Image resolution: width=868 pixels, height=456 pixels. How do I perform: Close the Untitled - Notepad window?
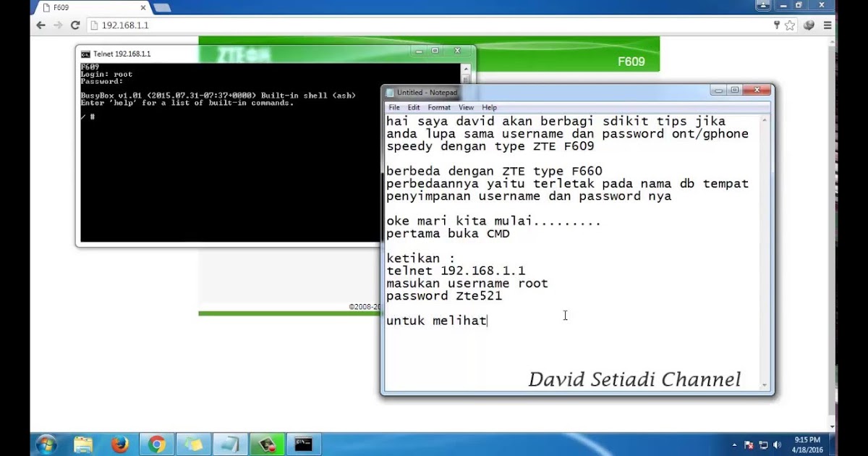point(757,90)
